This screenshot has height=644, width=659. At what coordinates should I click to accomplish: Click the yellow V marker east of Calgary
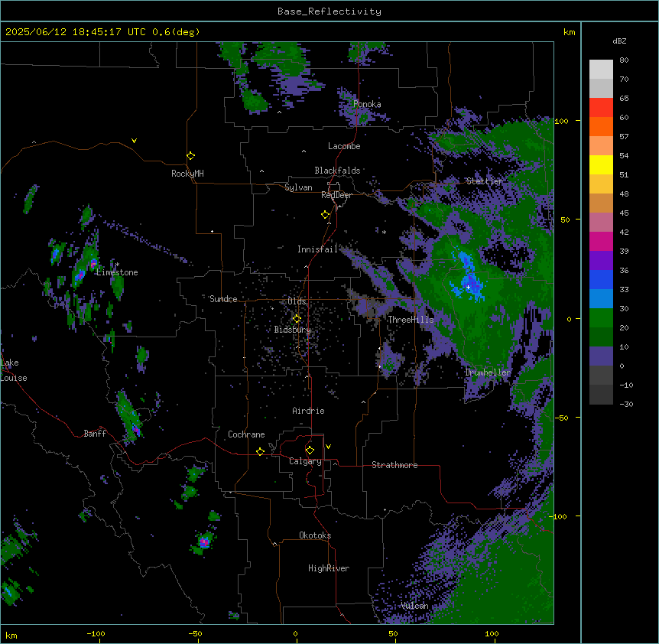[x=328, y=447]
